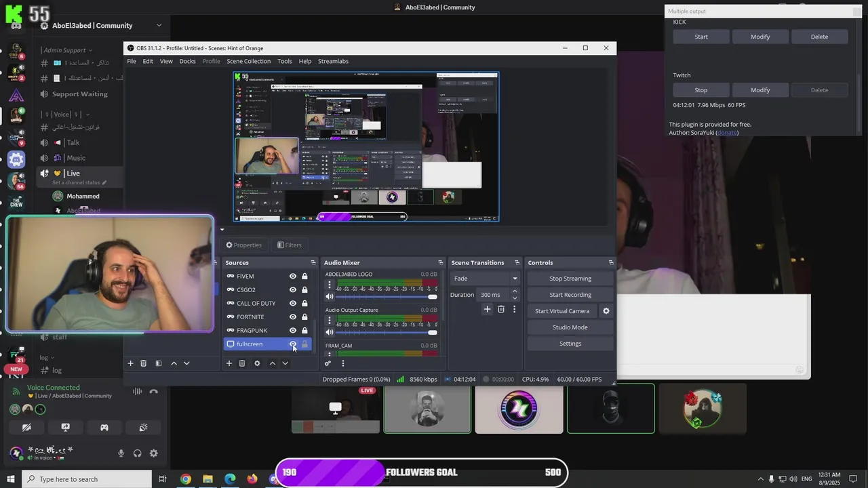The width and height of the screenshot is (868, 488).
Task: Toggle visibility of the fullscreen source
Action: (293, 344)
